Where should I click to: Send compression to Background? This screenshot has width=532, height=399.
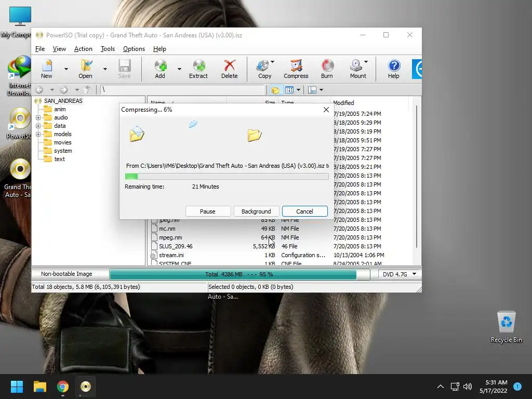(x=256, y=211)
